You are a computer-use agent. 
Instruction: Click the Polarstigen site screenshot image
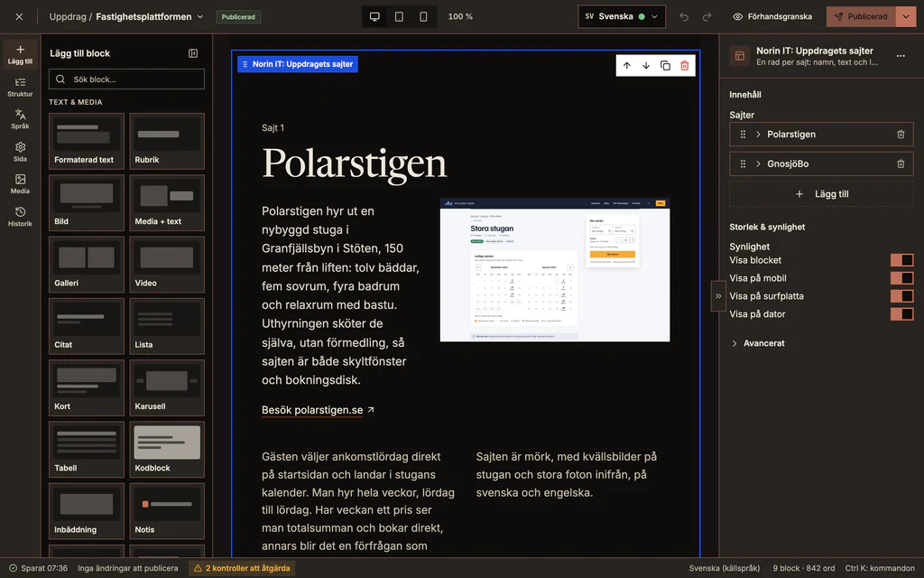point(555,270)
